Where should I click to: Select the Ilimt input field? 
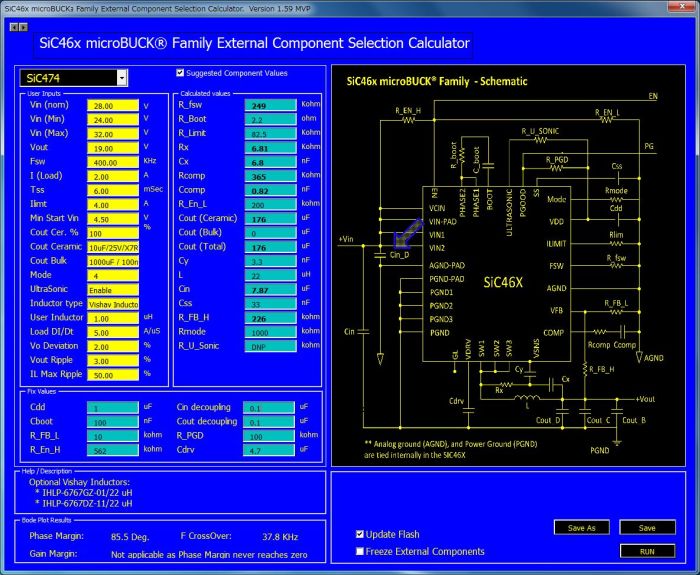[113, 205]
